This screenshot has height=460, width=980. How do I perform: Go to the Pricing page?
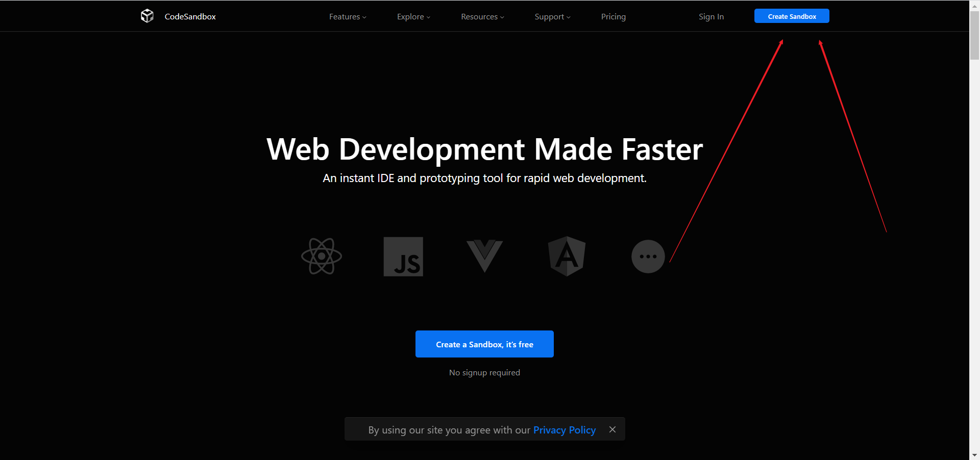pyautogui.click(x=614, y=17)
